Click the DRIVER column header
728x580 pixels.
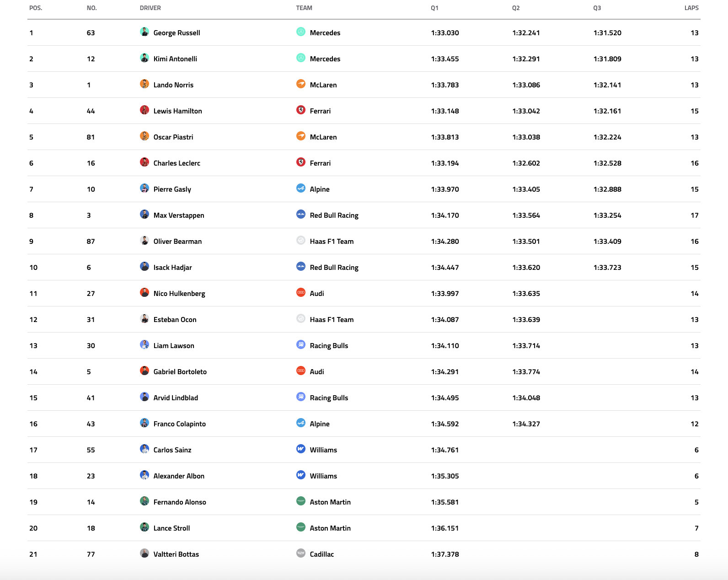coord(150,8)
